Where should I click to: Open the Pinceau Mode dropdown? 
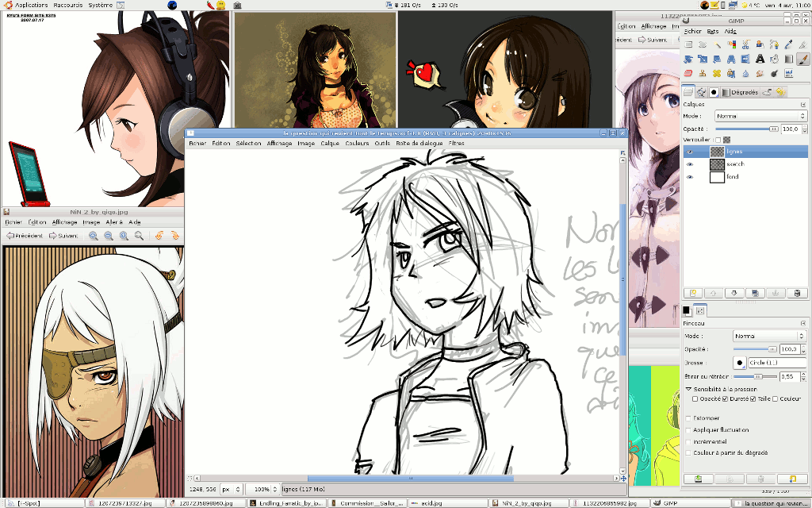point(768,336)
